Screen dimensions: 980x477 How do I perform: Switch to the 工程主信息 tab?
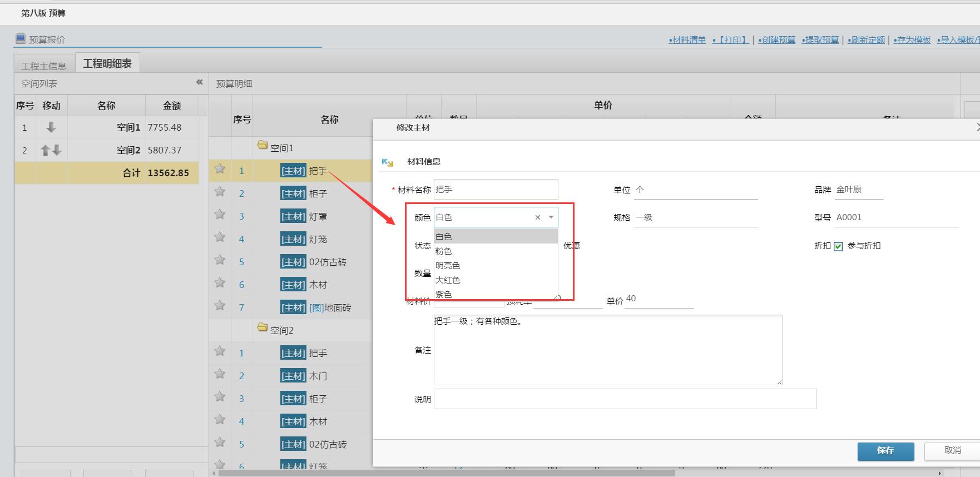pos(44,66)
